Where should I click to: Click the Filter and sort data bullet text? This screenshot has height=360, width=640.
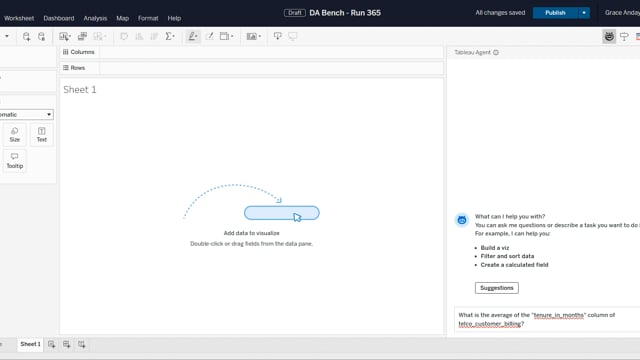(x=507, y=256)
